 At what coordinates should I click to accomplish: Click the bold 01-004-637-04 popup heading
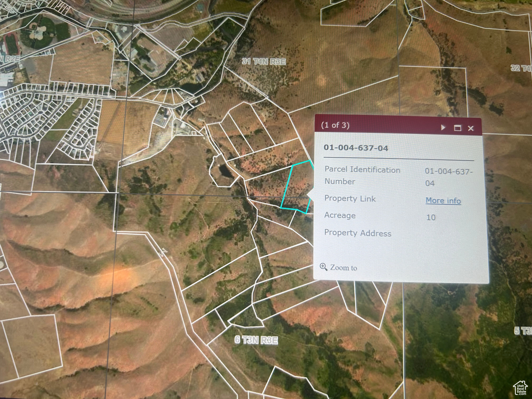point(356,148)
